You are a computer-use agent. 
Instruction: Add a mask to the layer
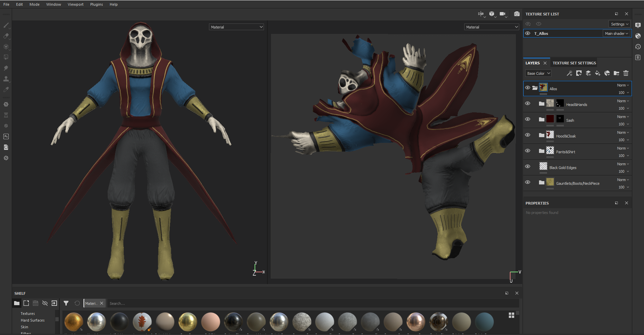[579, 73]
